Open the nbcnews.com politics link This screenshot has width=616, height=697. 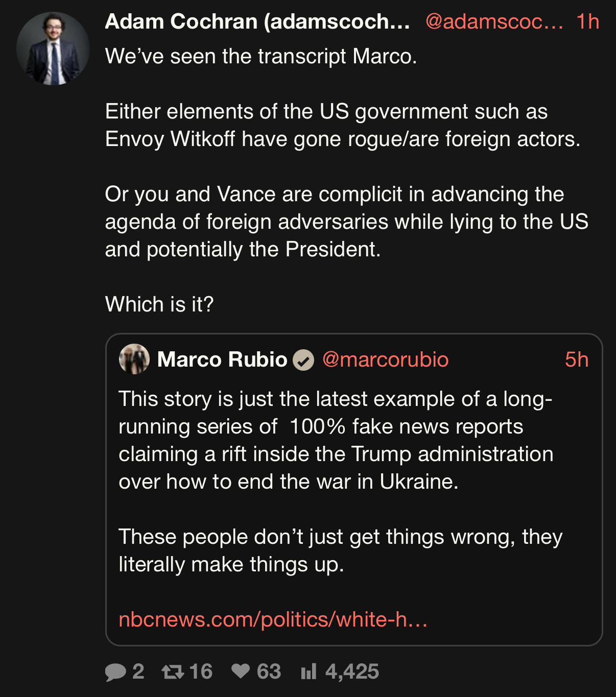[273, 619]
